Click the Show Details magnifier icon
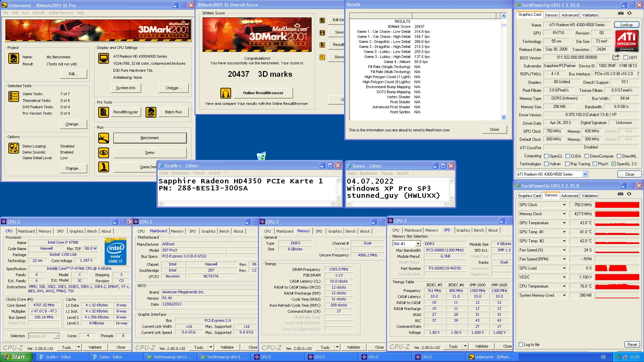 (x=322, y=57)
